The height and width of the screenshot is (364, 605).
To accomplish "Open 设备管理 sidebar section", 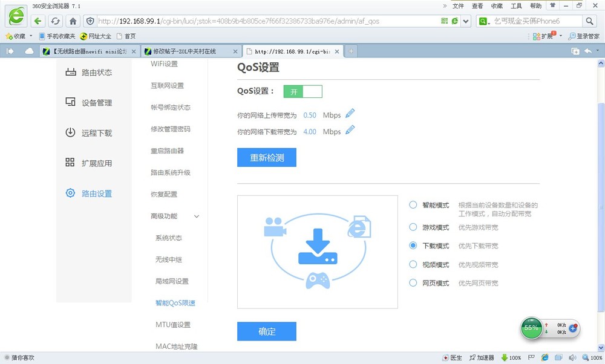I will point(88,103).
